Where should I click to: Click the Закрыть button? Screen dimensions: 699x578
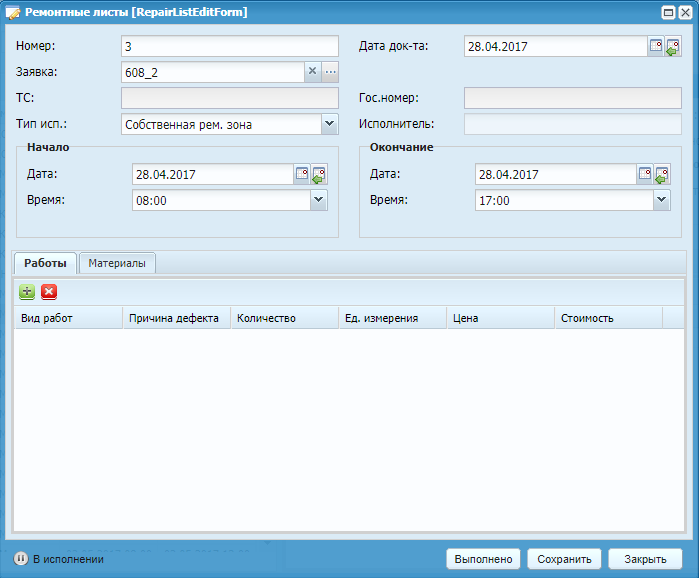click(645, 559)
